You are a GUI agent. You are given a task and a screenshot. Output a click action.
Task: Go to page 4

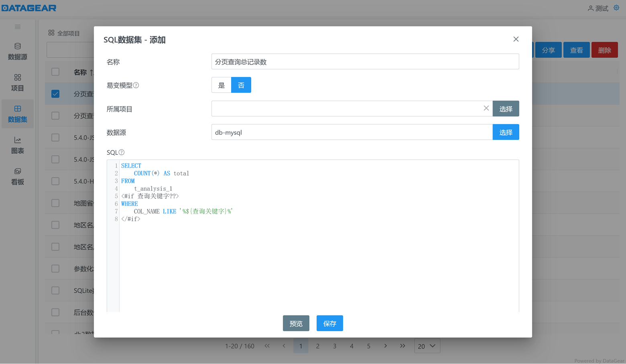click(352, 346)
